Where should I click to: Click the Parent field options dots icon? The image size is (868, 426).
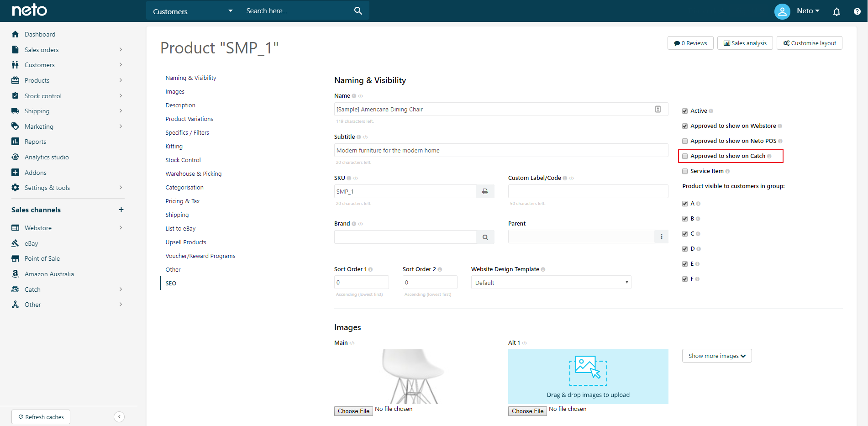(661, 237)
